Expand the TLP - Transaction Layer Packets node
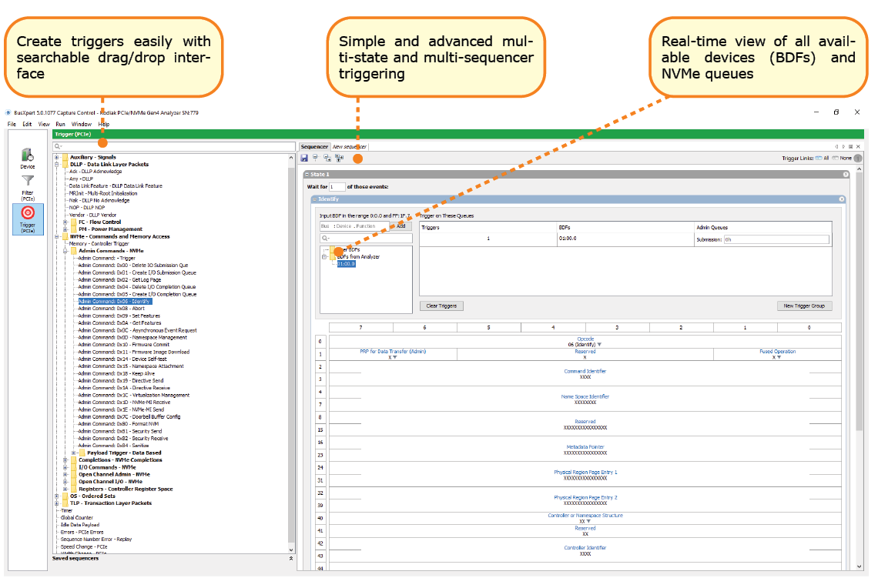 click(x=56, y=503)
